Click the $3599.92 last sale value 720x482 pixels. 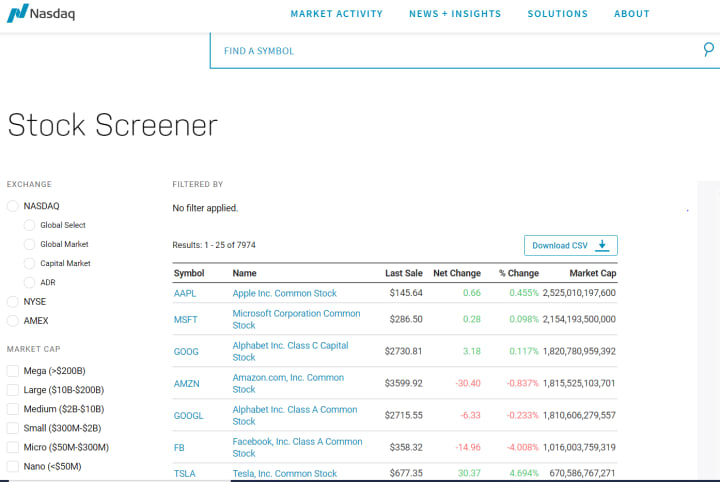(404, 383)
